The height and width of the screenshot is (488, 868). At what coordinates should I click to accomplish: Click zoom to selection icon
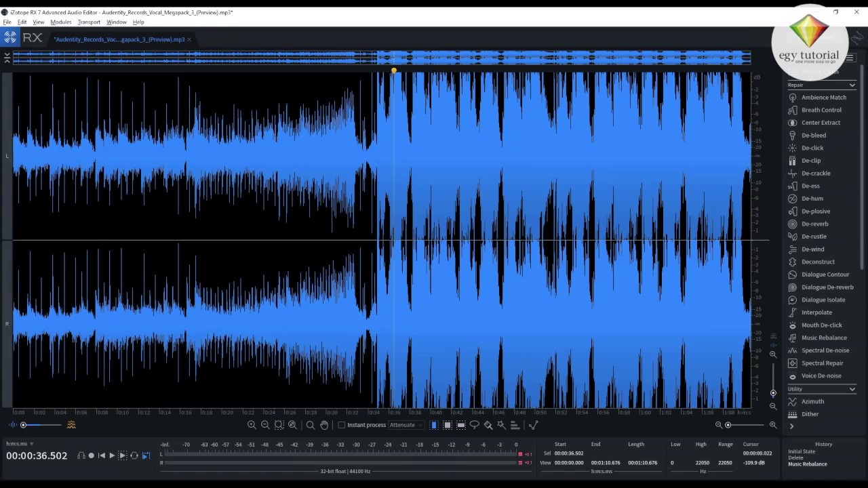tap(279, 425)
